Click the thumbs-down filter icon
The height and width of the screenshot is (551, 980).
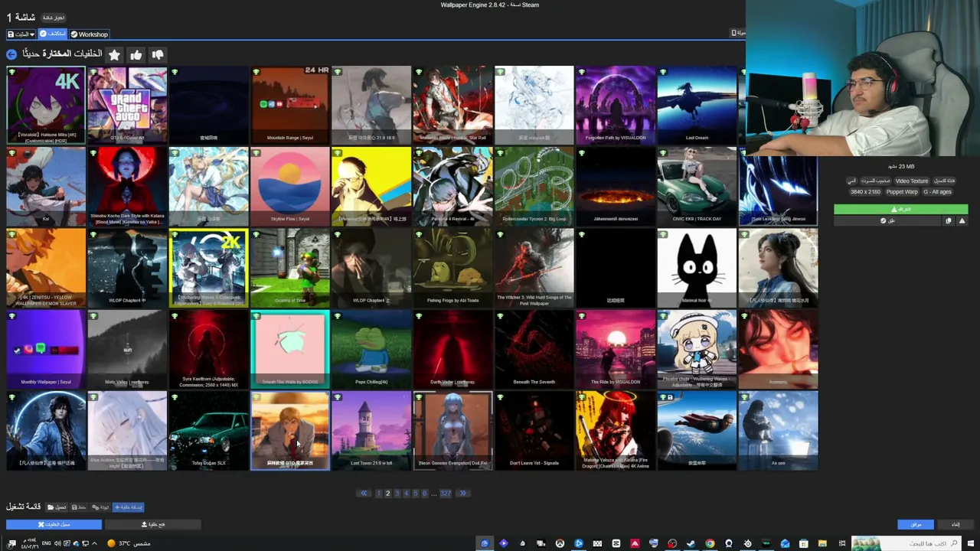(157, 54)
